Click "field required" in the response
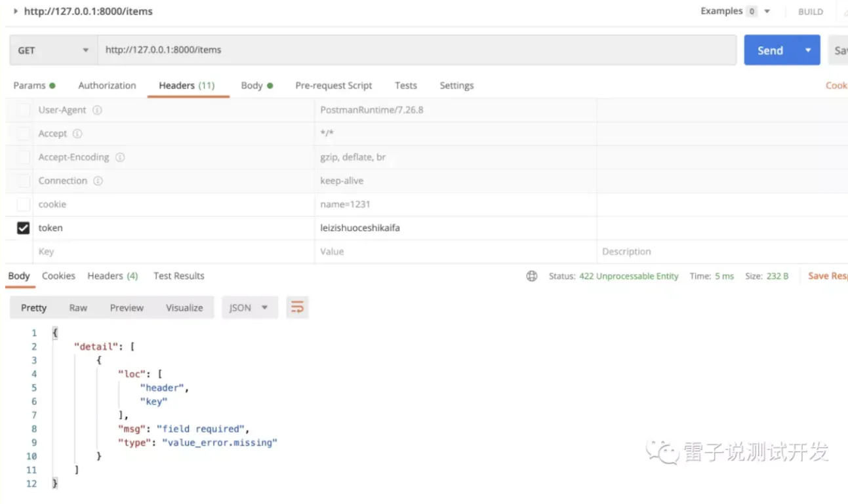This screenshot has width=848, height=504. [201, 429]
